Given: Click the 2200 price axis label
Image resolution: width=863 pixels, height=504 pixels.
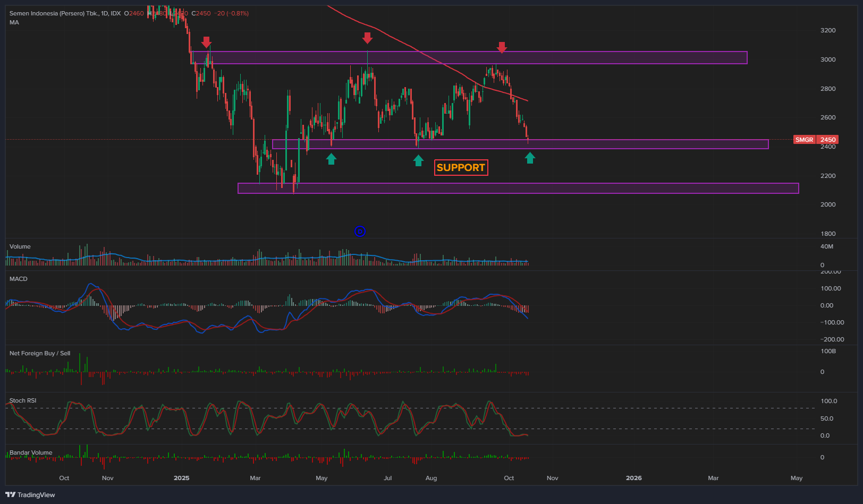Looking at the screenshot, I should 828,176.
